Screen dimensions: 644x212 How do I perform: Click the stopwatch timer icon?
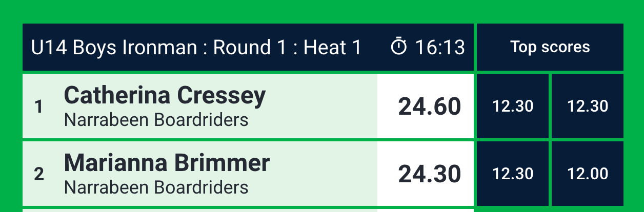click(398, 47)
